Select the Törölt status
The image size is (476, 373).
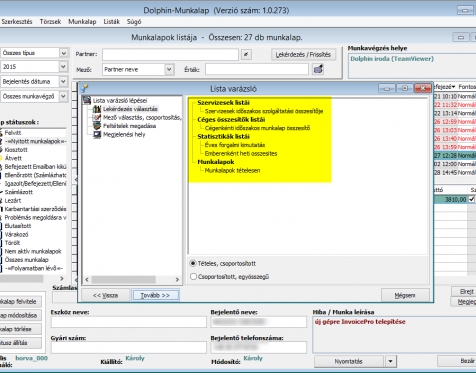coord(12,243)
